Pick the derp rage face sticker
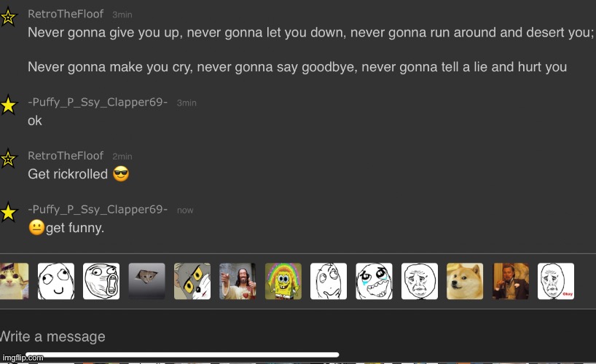596x364 pixels. (x=56, y=281)
